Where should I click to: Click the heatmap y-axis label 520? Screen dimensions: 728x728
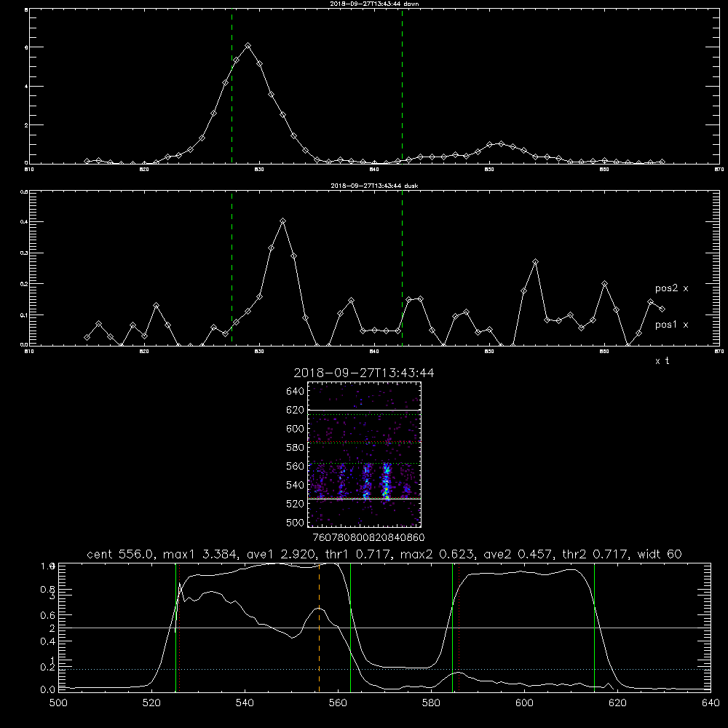(296, 504)
